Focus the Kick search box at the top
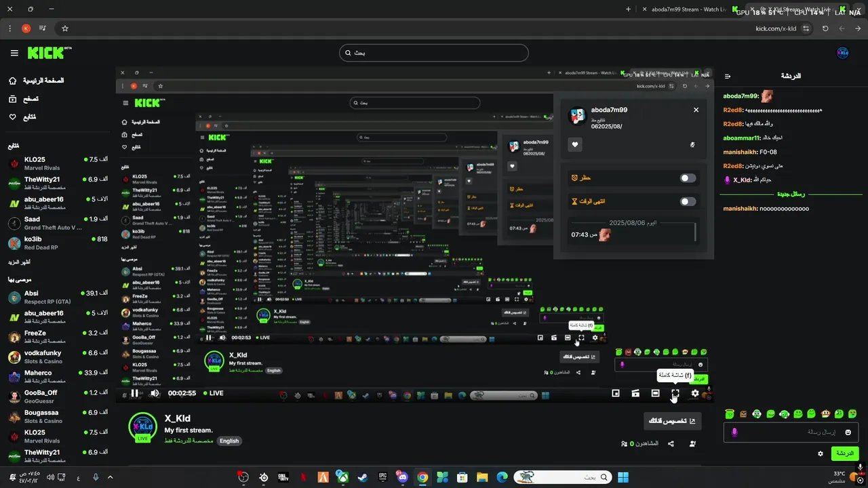This screenshot has width=868, height=488. click(434, 53)
